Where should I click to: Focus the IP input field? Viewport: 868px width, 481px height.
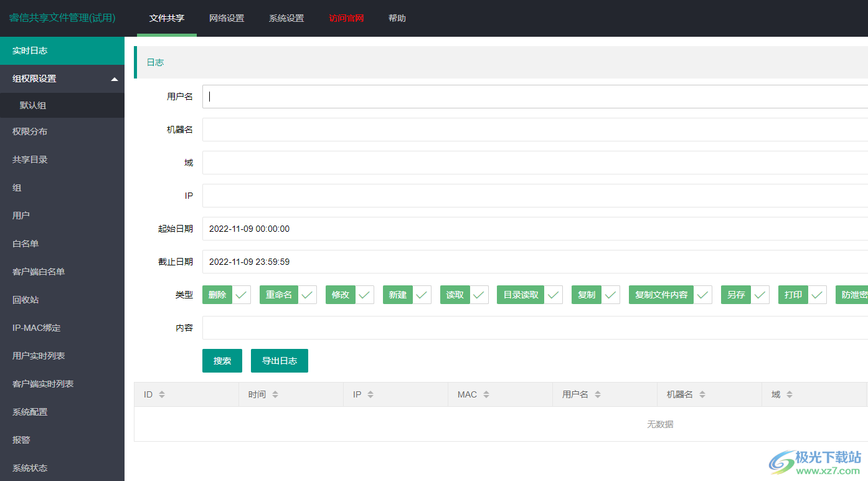point(535,196)
